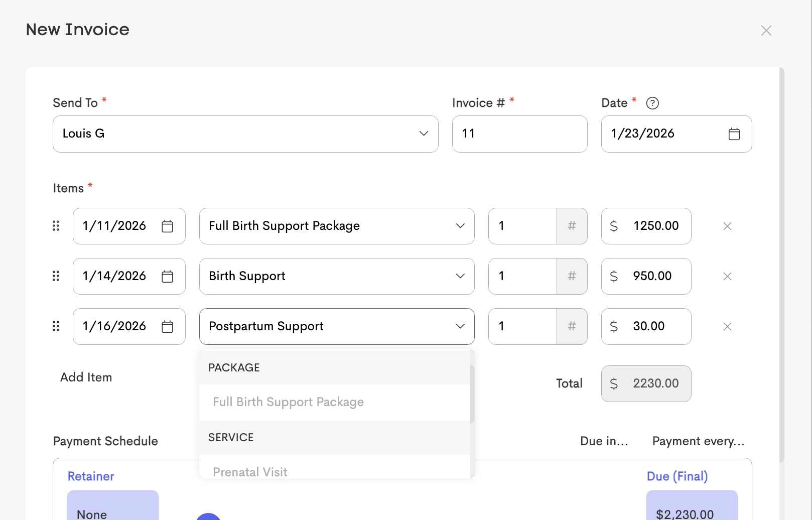Screen dimensions: 812x520
Task: Click the Payment Schedule heading
Action: (x=105, y=441)
